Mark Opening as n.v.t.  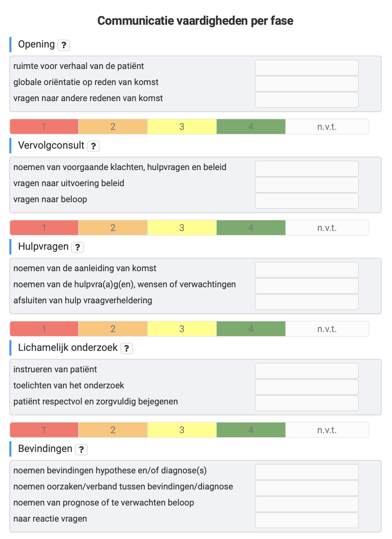tap(327, 127)
